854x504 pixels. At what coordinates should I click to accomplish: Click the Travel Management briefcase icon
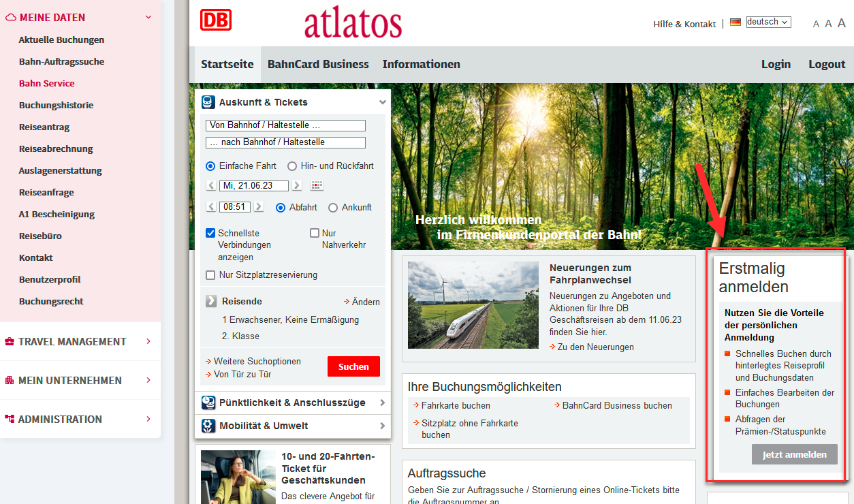(10, 342)
